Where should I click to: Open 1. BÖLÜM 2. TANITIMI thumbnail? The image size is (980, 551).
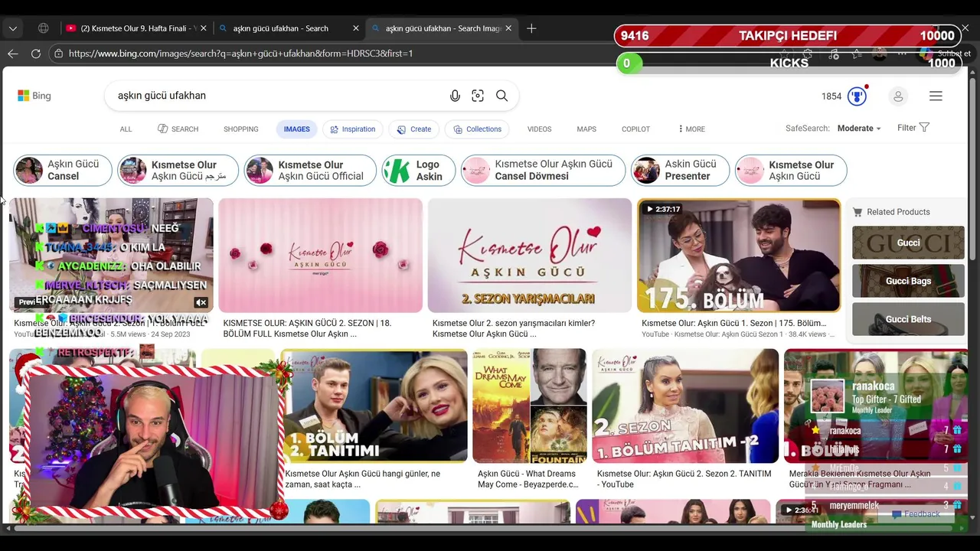point(374,406)
